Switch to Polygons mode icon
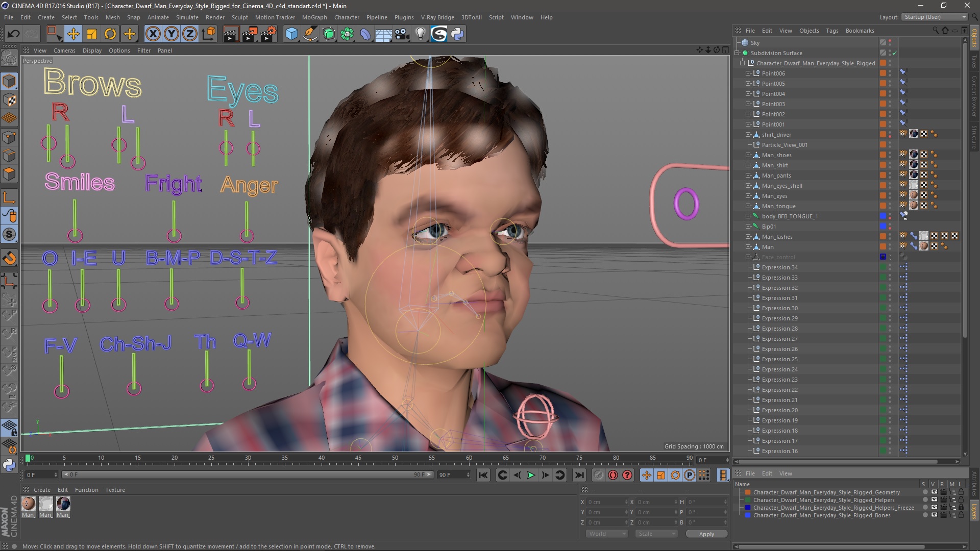This screenshot has height=551, width=980. (x=9, y=174)
